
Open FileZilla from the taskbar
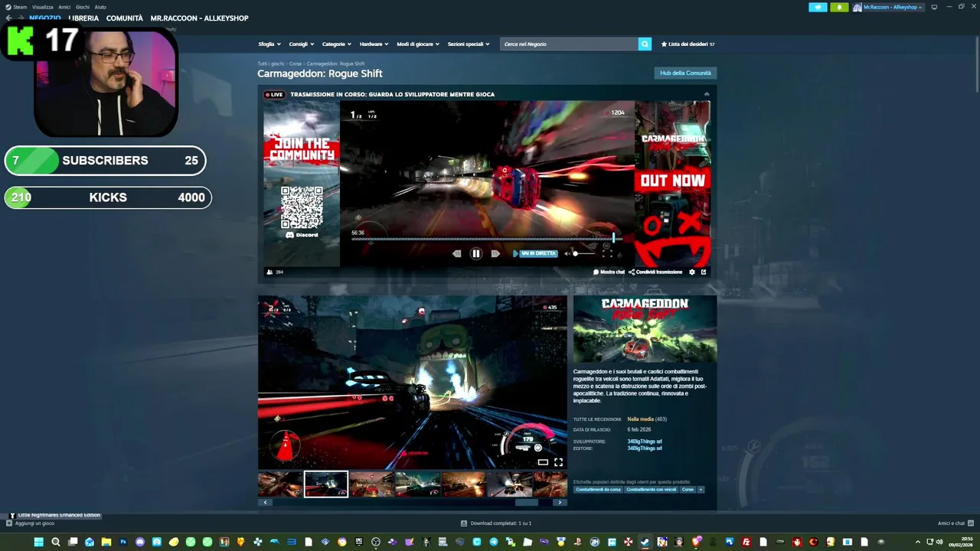pyautogui.click(x=746, y=542)
